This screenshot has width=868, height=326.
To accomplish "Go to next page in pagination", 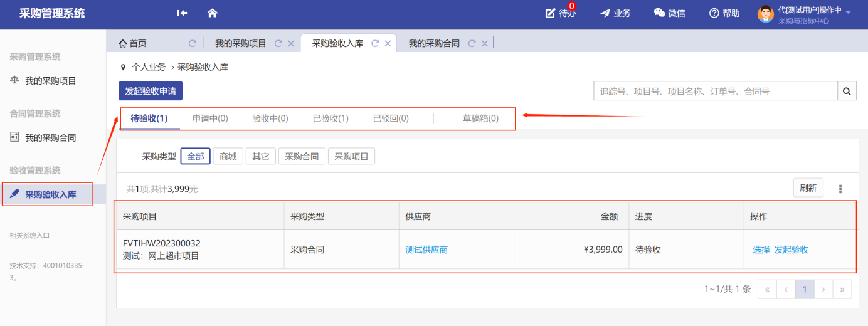I will point(823,289).
